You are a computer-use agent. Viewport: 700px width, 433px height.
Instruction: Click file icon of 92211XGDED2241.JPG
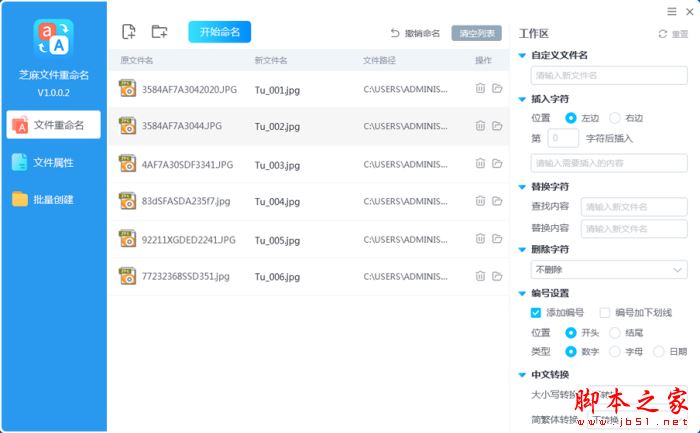coord(128,238)
